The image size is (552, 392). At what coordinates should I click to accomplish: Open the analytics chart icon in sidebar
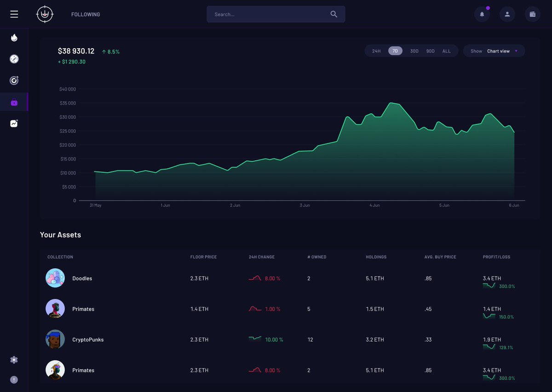pyautogui.click(x=14, y=123)
